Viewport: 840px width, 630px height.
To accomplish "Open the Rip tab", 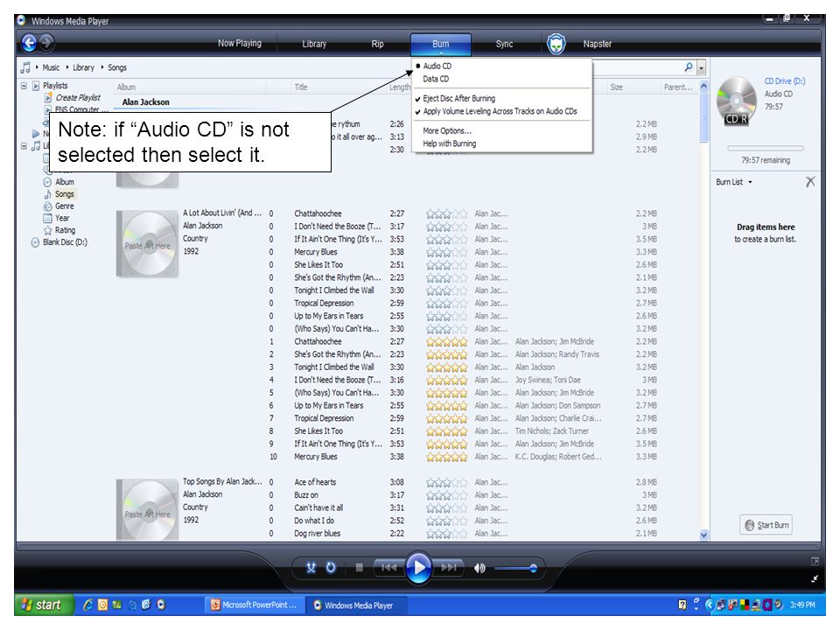I will [x=377, y=44].
